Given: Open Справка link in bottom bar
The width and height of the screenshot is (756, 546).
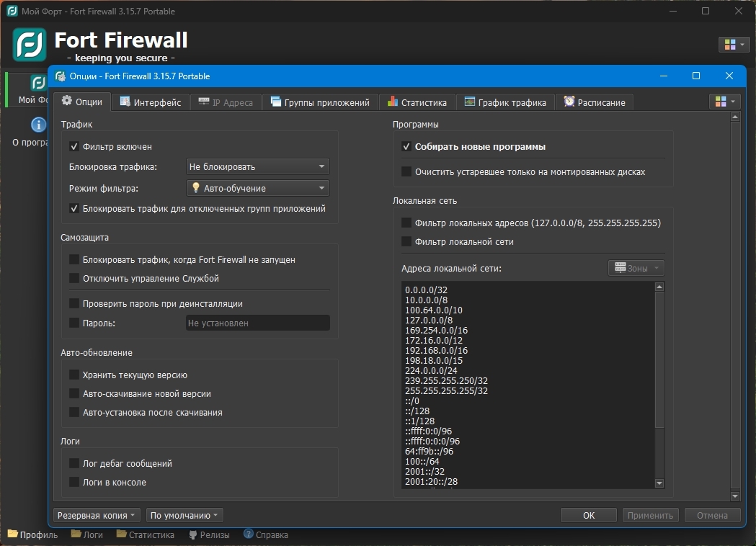Looking at the screenshot, I should pos(266,534).
